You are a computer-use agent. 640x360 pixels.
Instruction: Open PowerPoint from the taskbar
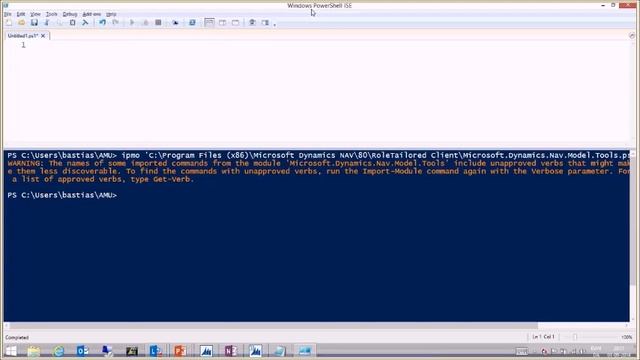click(x=180, y=351)
